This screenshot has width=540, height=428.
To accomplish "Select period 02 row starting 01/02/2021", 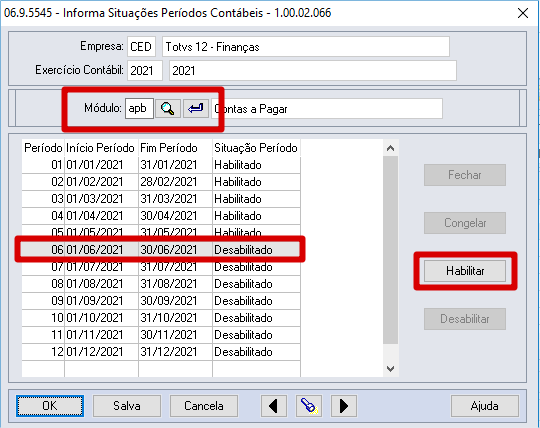I will pos(161,182).
